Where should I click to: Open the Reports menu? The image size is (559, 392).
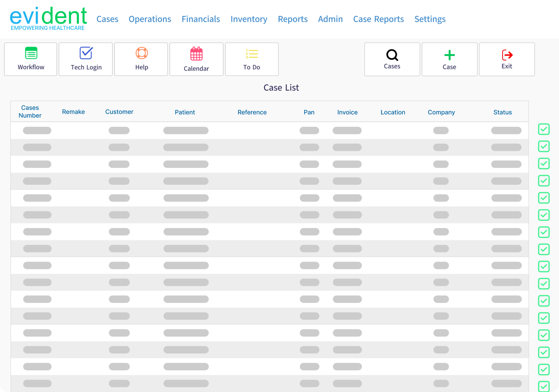[x=293, y=19]
